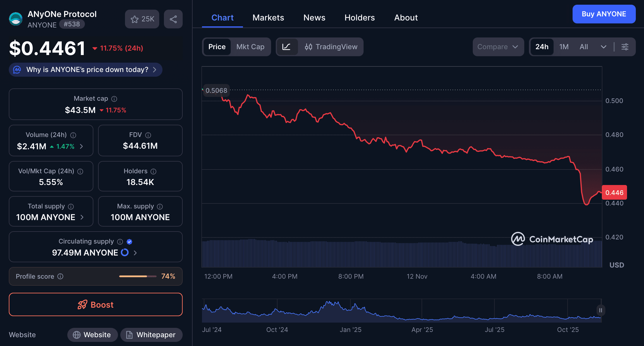Pause the mini chart playback toggle
The image size is (644, 346).
(x=600, y=310)
